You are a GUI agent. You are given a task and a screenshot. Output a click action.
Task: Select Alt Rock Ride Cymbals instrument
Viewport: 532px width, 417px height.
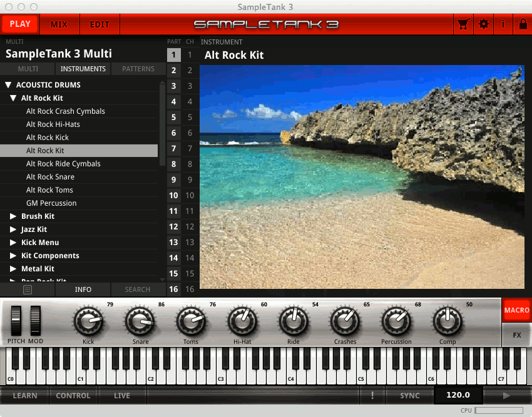coord(79,164)
